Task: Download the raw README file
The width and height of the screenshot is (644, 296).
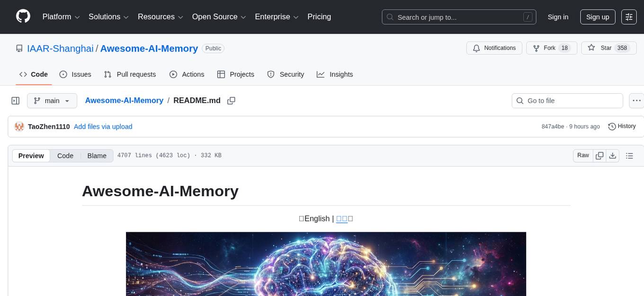Action: pyautogui.click(x=613, y=155)
